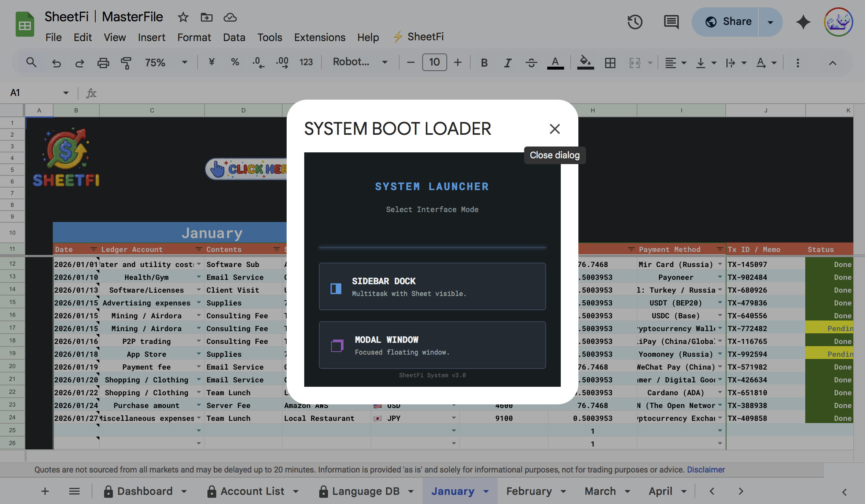Switch to the February sheet tab
This screenshot has height=504, width=865.
click(529, 491)
